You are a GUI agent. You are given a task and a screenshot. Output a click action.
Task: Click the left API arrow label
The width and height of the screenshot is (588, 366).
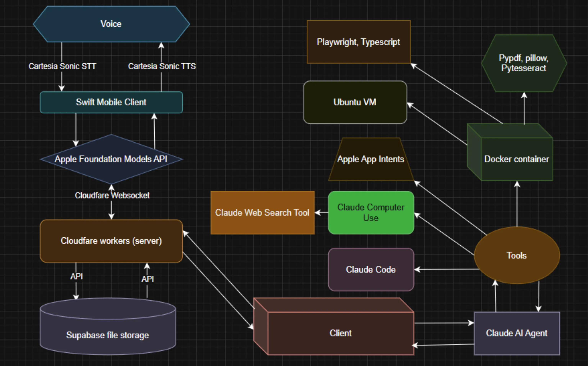(x=76, y=276)
